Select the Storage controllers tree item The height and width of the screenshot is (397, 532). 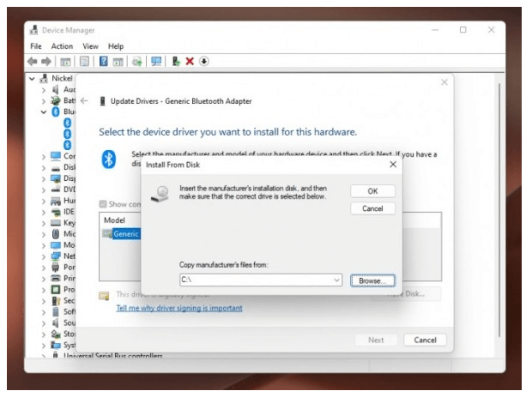[x=63, y=334]
